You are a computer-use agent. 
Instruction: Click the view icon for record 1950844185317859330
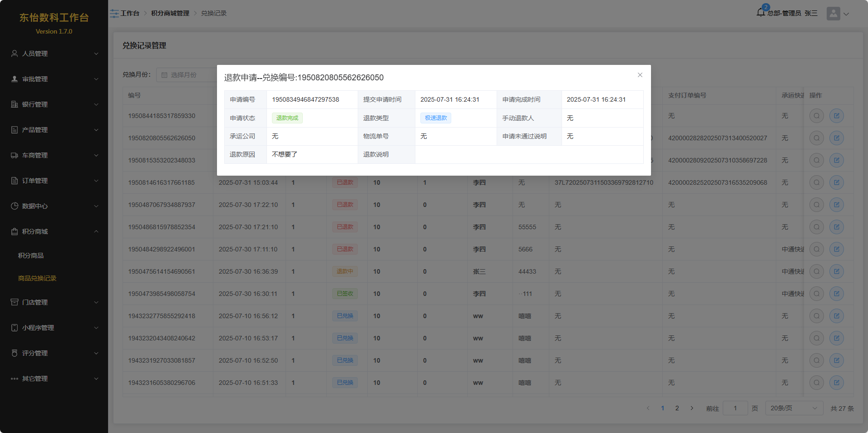[x=816, y=116]
